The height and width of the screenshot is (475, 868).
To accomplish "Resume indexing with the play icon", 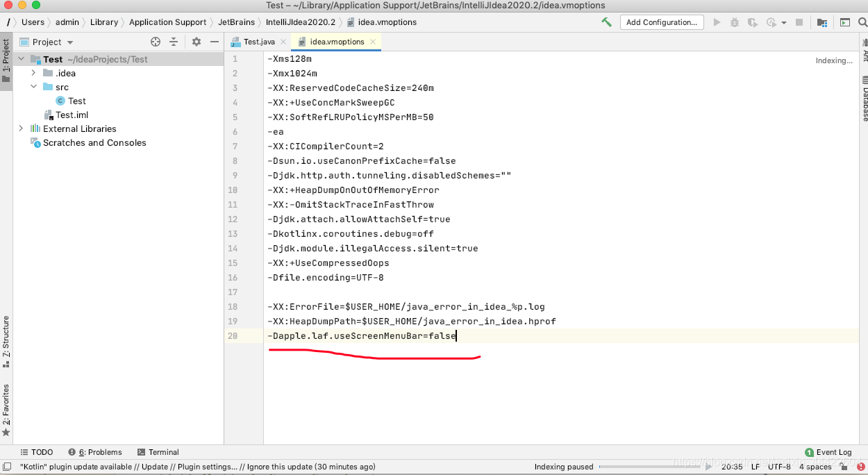I will [x=707, y=467].
